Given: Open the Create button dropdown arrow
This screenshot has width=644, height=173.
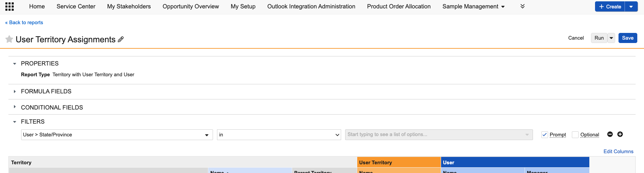Looking at the screenshot, I should pos(631,7).
